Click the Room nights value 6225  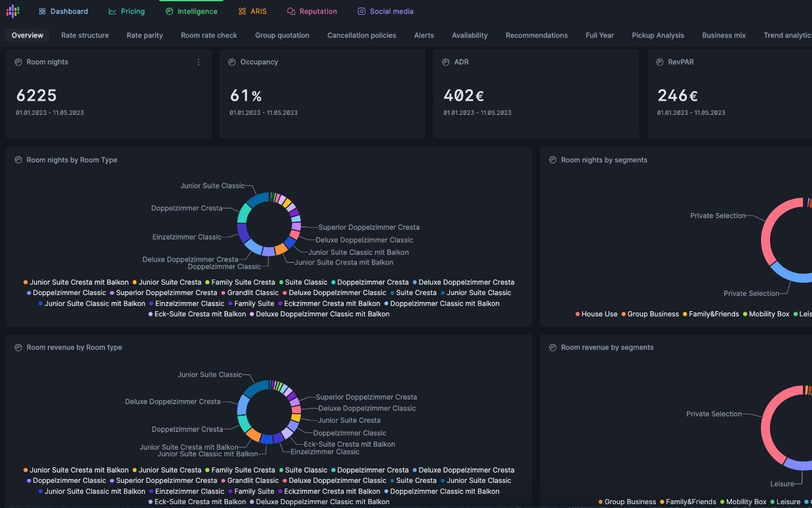click(36, 96)
